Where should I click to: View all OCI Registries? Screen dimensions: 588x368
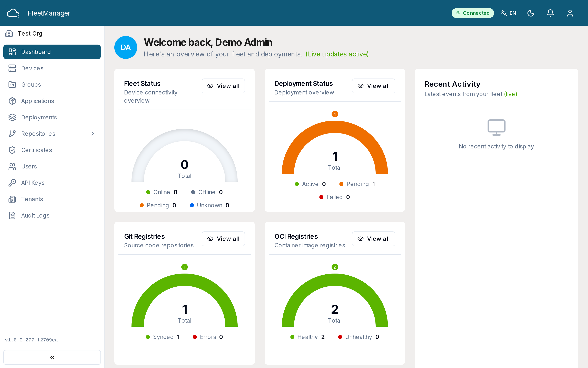pos(373,239)
